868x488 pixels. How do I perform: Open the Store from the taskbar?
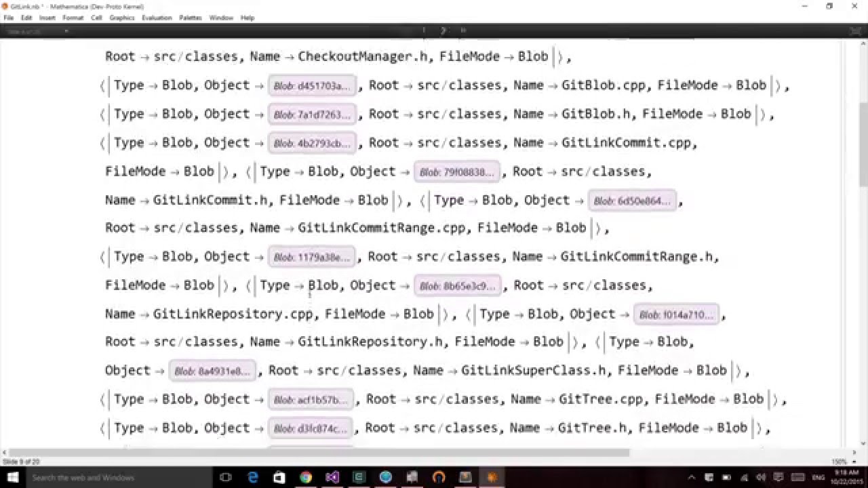(279, 477)
